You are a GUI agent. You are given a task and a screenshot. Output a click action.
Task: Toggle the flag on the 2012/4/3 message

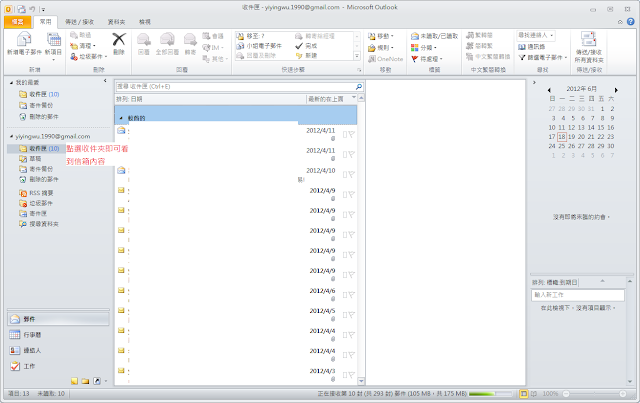click(x=351, y=375)
